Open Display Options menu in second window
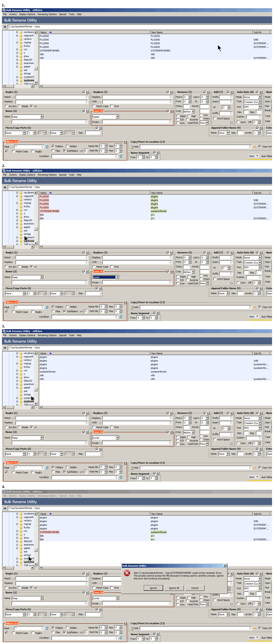This screenshot has width=274, height=644. pyautogui.click(x=27, y=175)
